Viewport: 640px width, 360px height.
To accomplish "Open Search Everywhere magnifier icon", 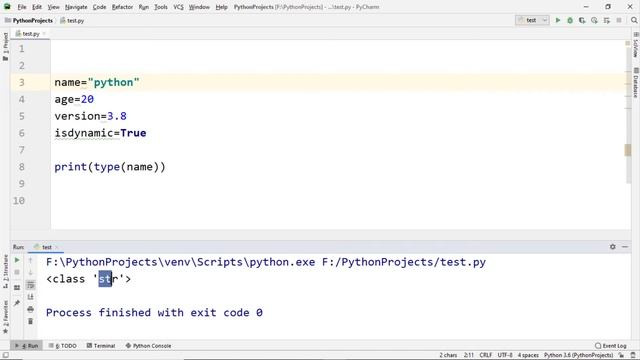I will [634, 20].
